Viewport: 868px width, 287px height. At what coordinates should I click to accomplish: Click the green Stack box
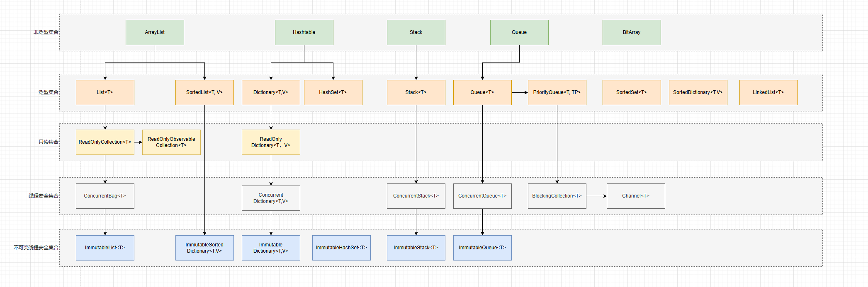click(x=416, y=32)
